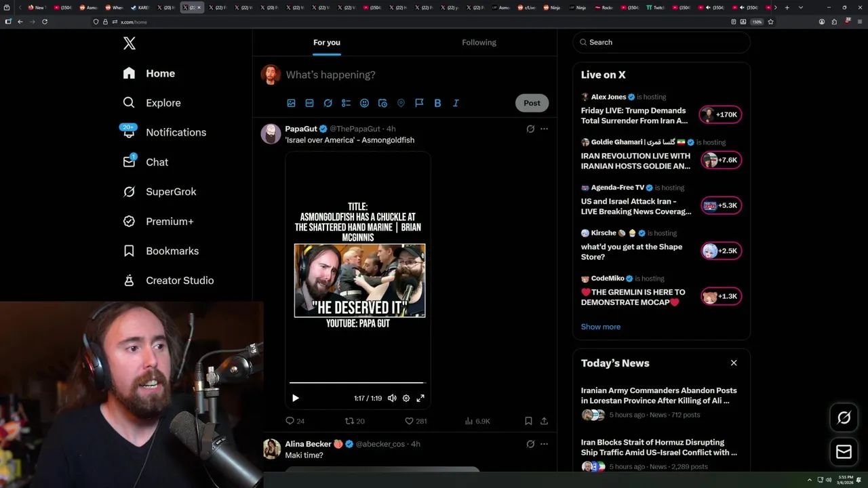This screenshot has height=488, width=868.
Task: Join Agenda-Free TV live +5.3K
Action: point(721,205)
